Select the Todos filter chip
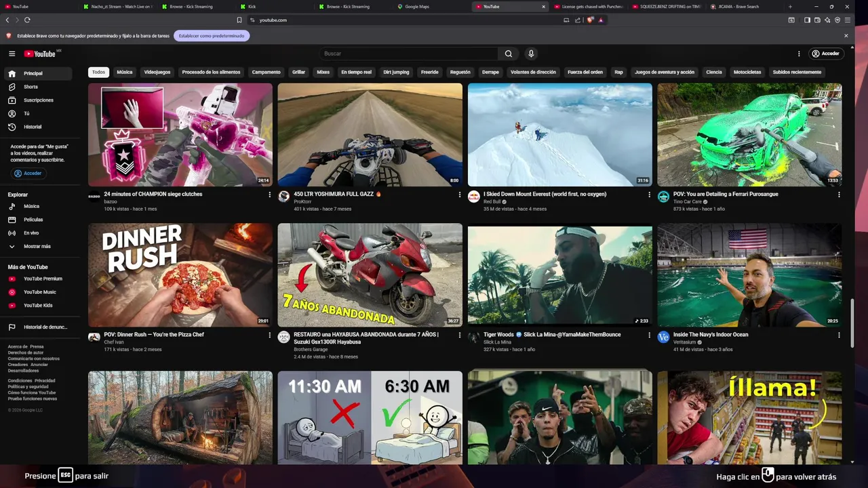This screenshot has height=488, width=868. click(99, 72)
